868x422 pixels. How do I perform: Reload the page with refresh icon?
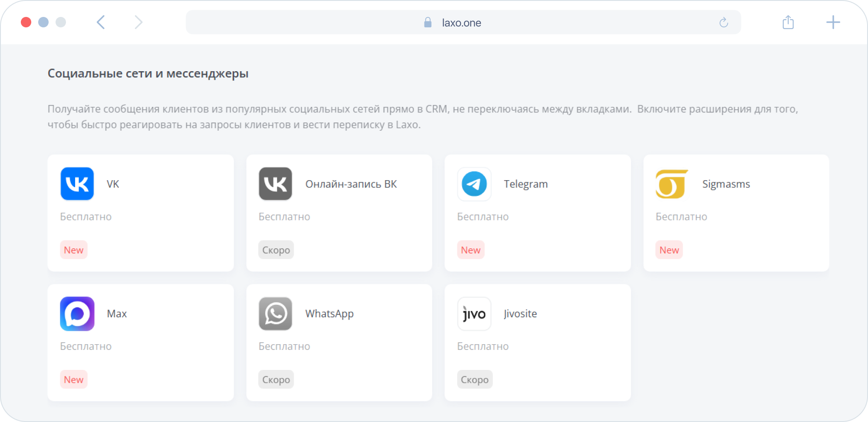pyautogui.click(x=723, y=23)
